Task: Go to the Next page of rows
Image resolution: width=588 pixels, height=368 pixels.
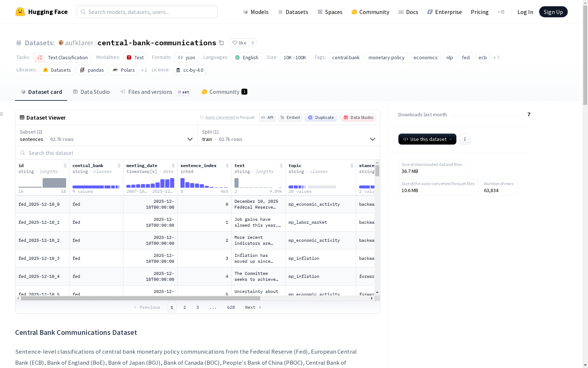Action: click(x=253, y=307)
